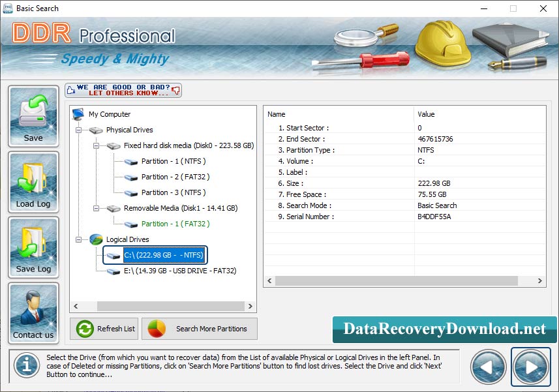Screen dimensions: 559x392
Task: Click the app icon in title bar
Action: point(8,8)
